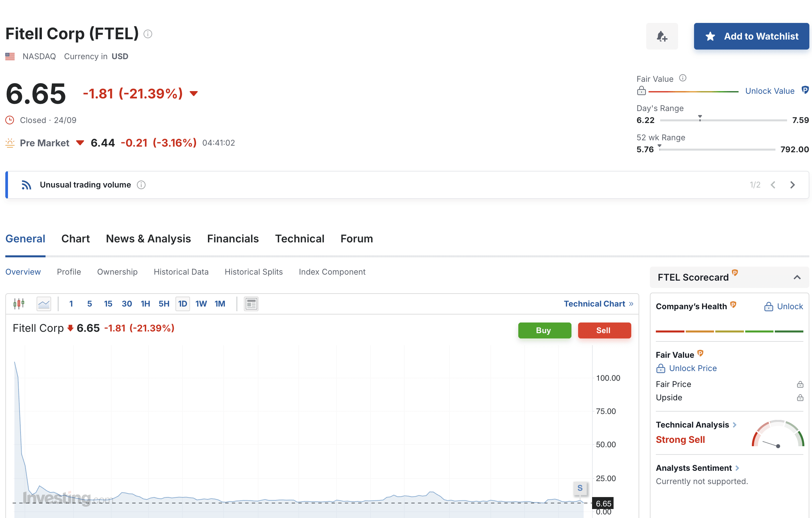Expand price change dropdown arrow
812x518 pixels.
pos(194,94)
